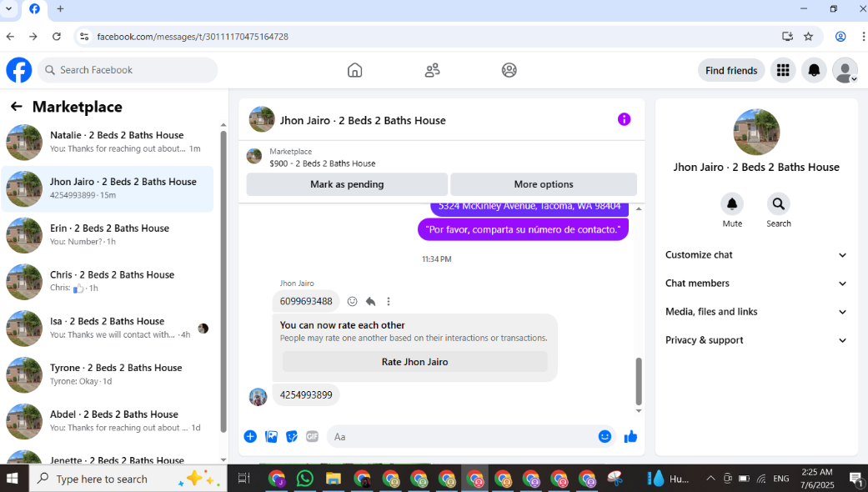Click the Spanish contact number message
Image resolution: width=868 pixels, height=492 pixels.
[x=523, y=229]
